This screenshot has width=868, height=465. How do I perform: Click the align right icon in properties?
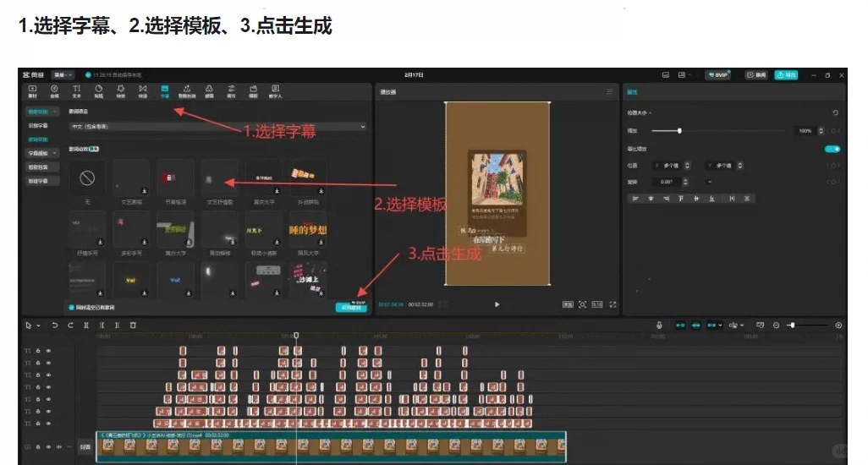pyautogui.click(x=666, y=198)
